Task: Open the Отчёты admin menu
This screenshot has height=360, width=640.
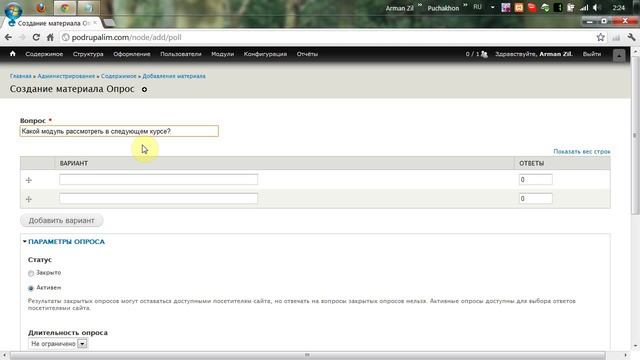Action: [307, 54]
